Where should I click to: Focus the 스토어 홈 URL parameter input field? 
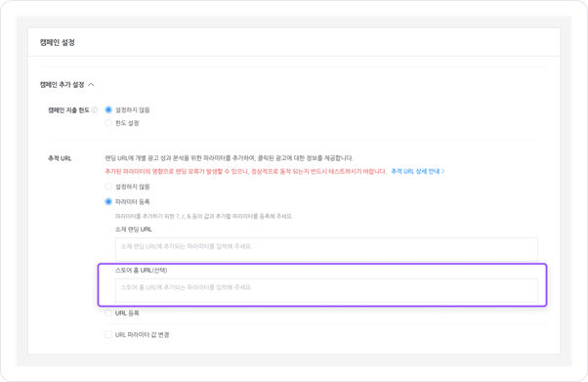click(326, 290)
